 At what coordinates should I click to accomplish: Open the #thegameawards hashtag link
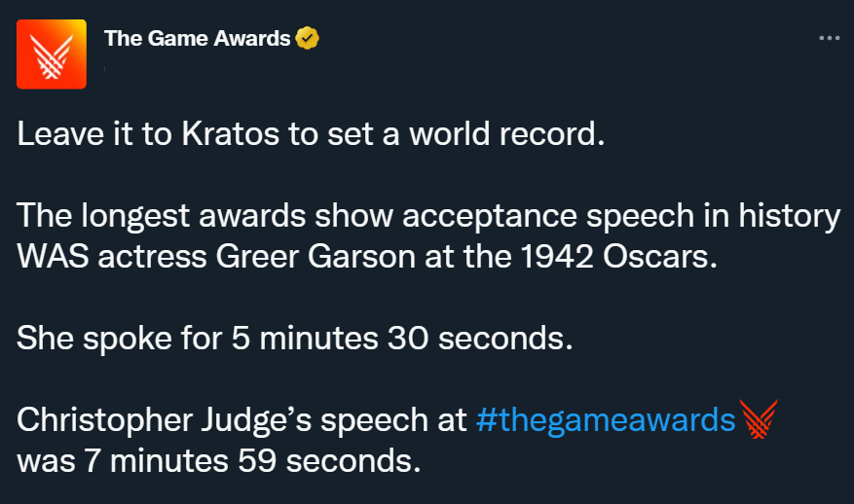(x=606, y=419)
